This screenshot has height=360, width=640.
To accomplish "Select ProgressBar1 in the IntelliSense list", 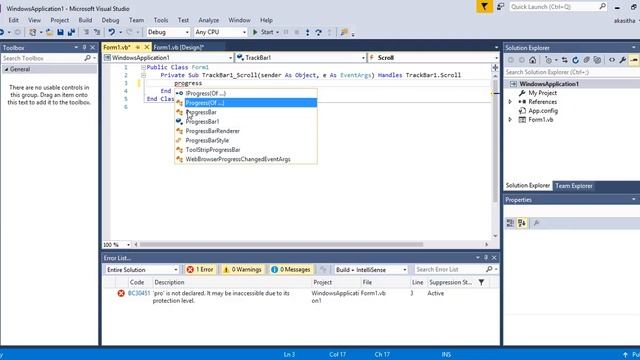I will pos(246,122).
